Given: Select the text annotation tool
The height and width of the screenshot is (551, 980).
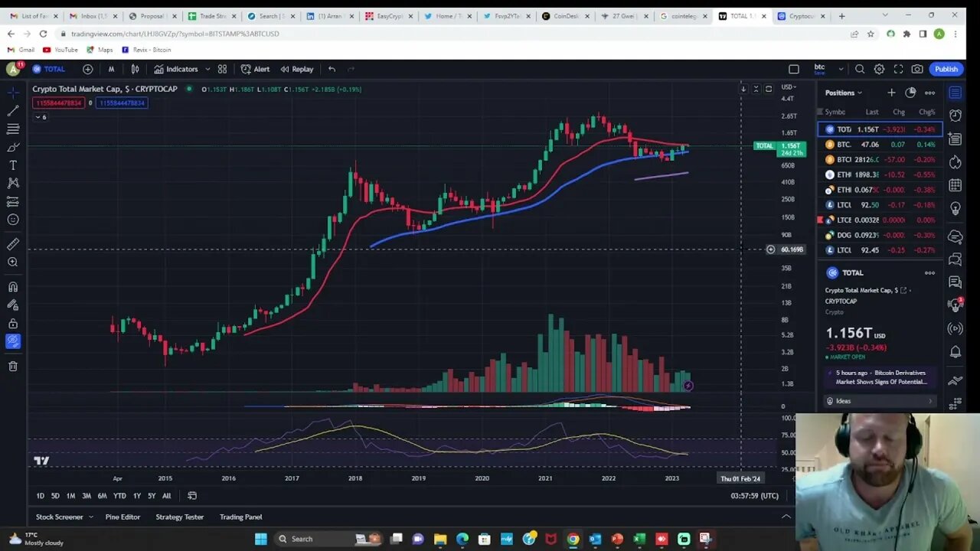Looking at the screenshot, I should click(x=13, y=165).
